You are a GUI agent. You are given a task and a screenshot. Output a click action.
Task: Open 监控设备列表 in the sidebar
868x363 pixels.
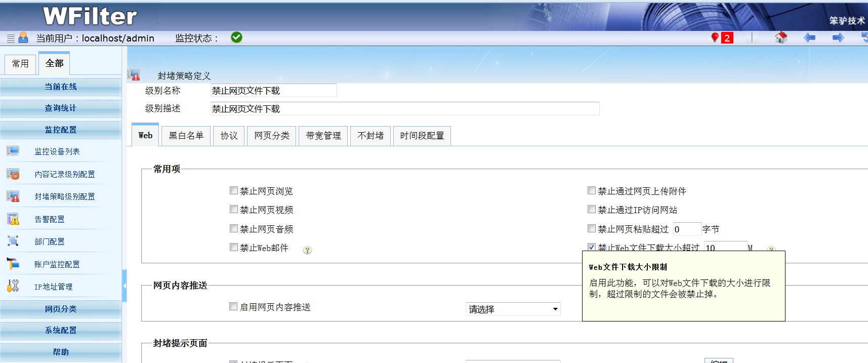(57, 151)
